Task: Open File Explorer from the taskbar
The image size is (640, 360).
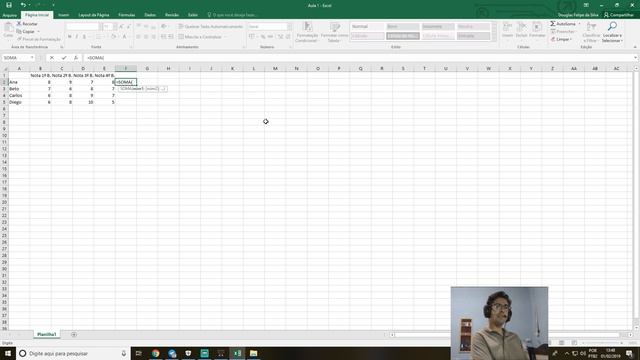Action: click(x=253, y=353)
